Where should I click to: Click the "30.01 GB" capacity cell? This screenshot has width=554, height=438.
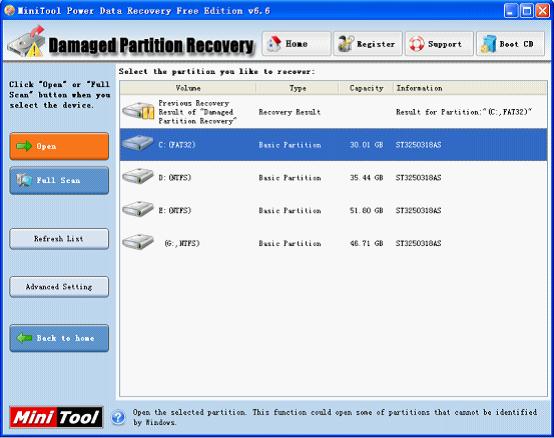point(366,145)
